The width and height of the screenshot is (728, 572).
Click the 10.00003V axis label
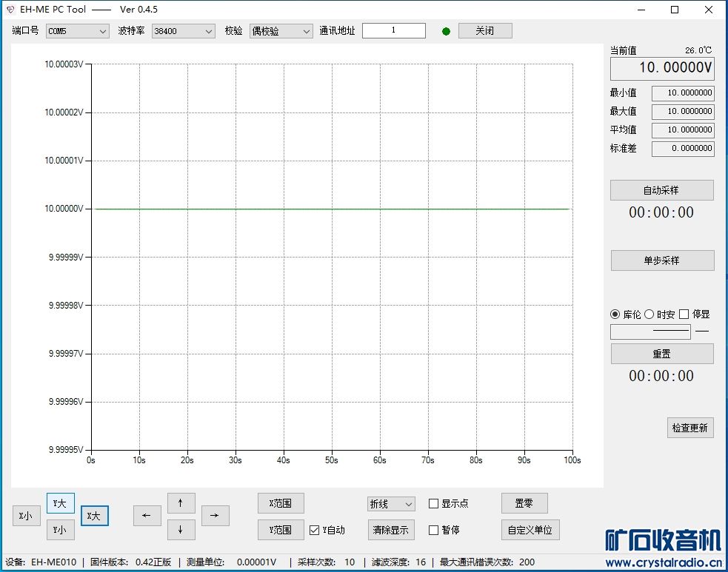[64, 64]
